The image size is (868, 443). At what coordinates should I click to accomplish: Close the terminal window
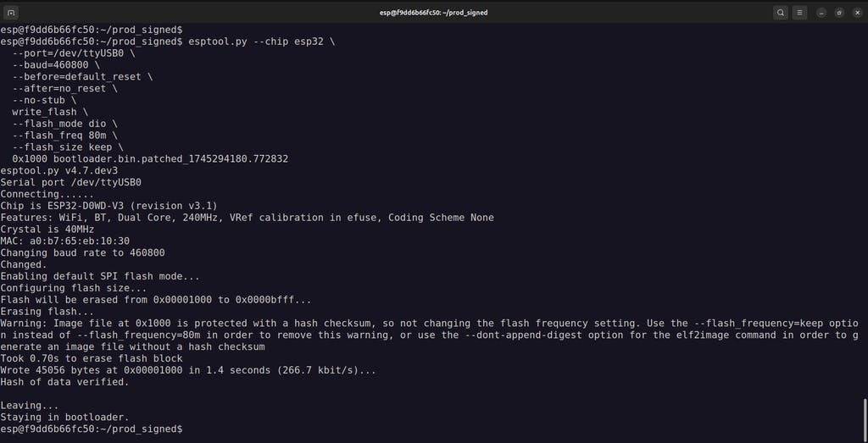[857, 13]
